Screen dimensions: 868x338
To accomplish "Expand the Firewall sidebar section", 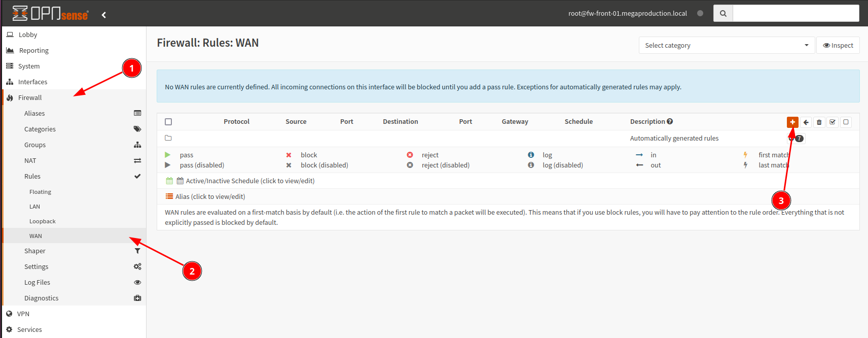I will [x=30, y=97].
